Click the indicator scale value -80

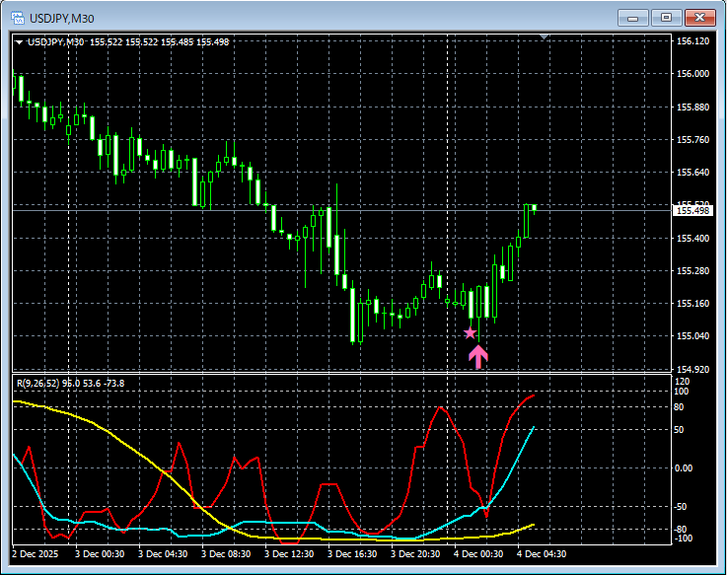(681, 530)
